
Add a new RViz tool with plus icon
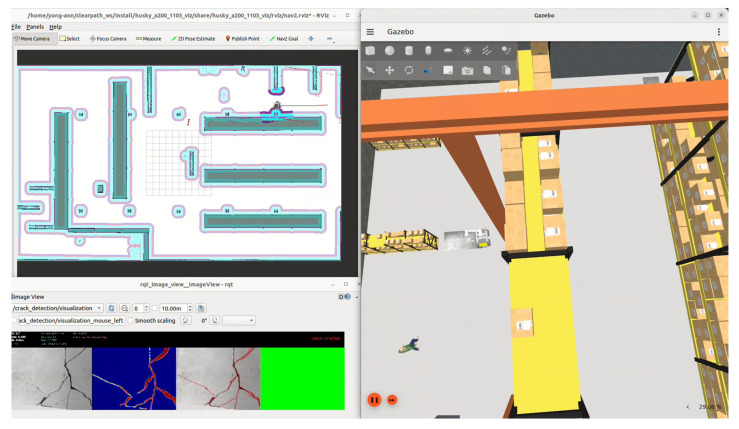pyautogui.click(x=311, y=39)
